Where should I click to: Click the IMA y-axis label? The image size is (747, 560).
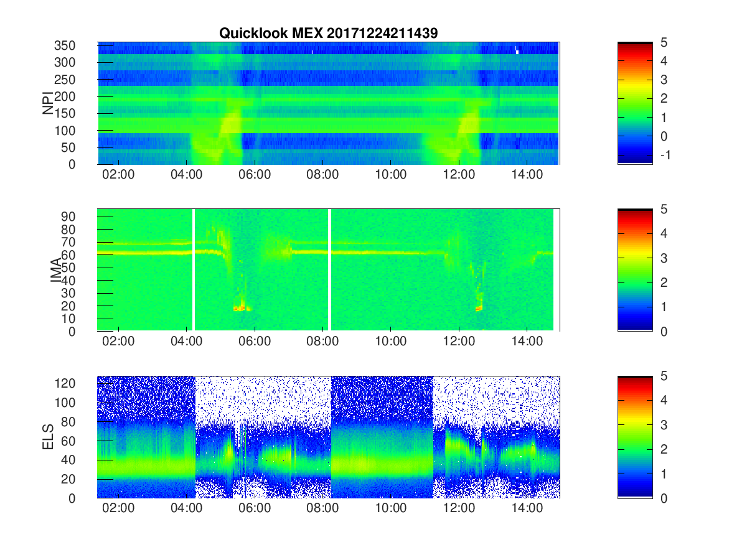pyautogui.click(x=56, y=270)
